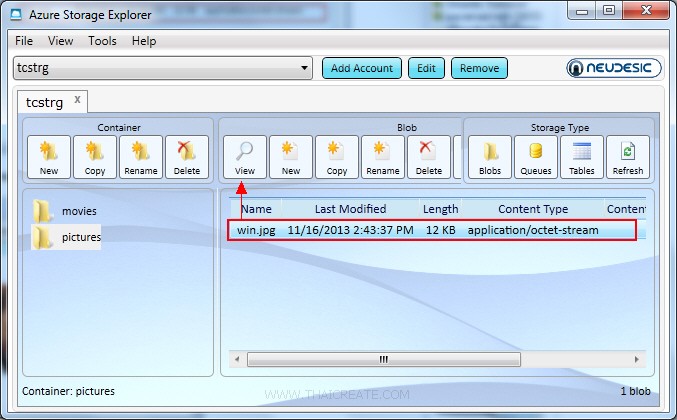
Task: Open the File menu
Action: coord(24,41)
